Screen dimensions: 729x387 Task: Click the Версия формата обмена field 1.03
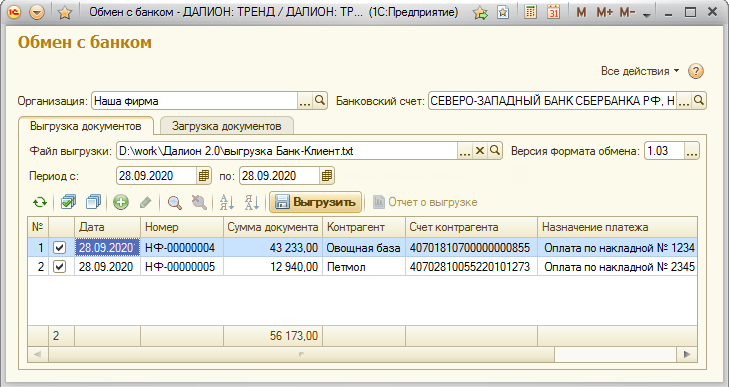click(x=664, y=151)
